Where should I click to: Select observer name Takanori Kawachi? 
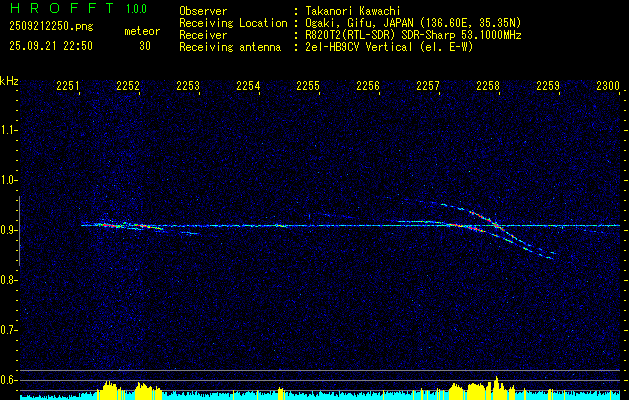coord(352,11)
